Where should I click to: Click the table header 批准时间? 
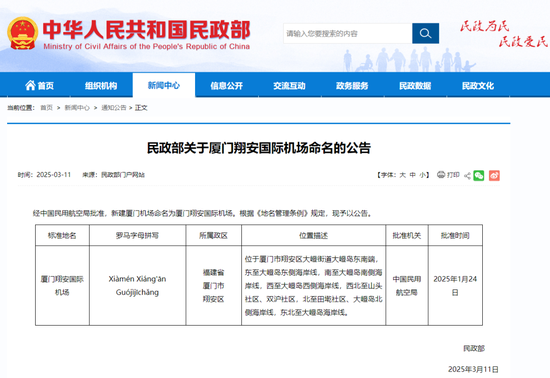click(455, 235)
